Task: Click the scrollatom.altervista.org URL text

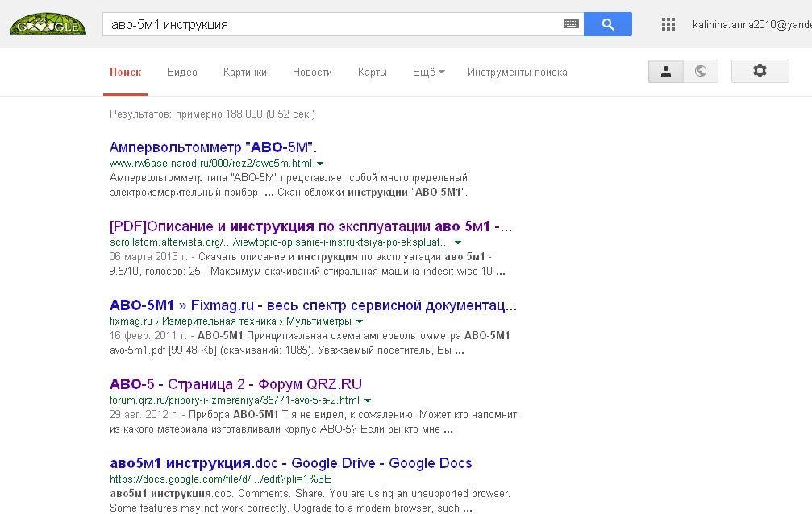Action: [x=279, y=242]
